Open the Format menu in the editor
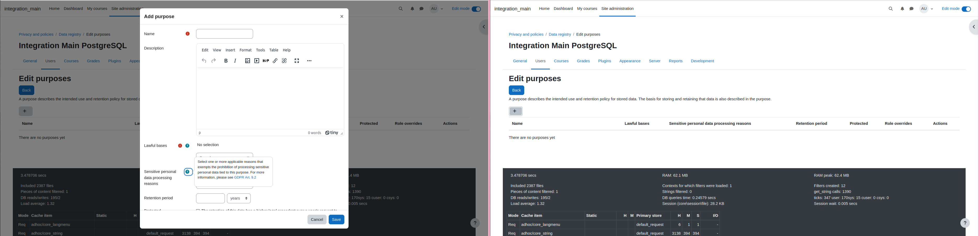980x236 pixels. [245, 50]
